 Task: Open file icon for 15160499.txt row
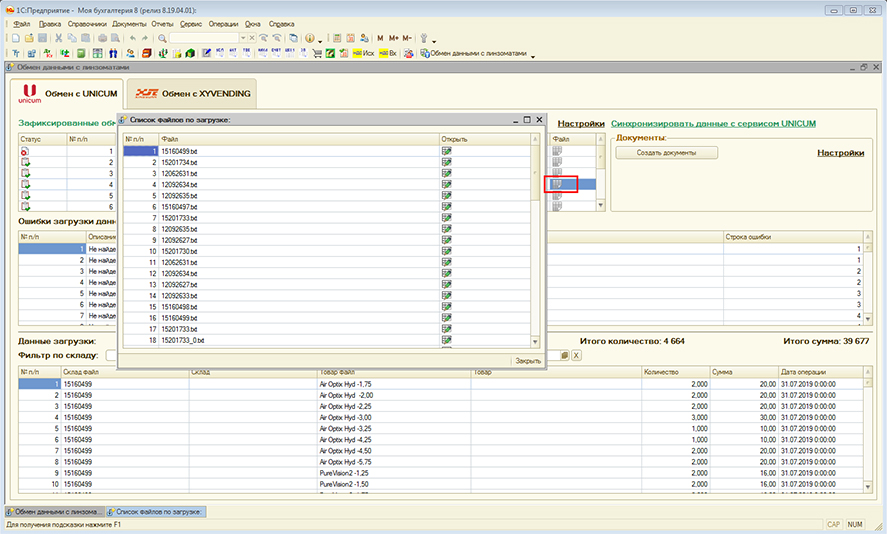click(447, 152)
